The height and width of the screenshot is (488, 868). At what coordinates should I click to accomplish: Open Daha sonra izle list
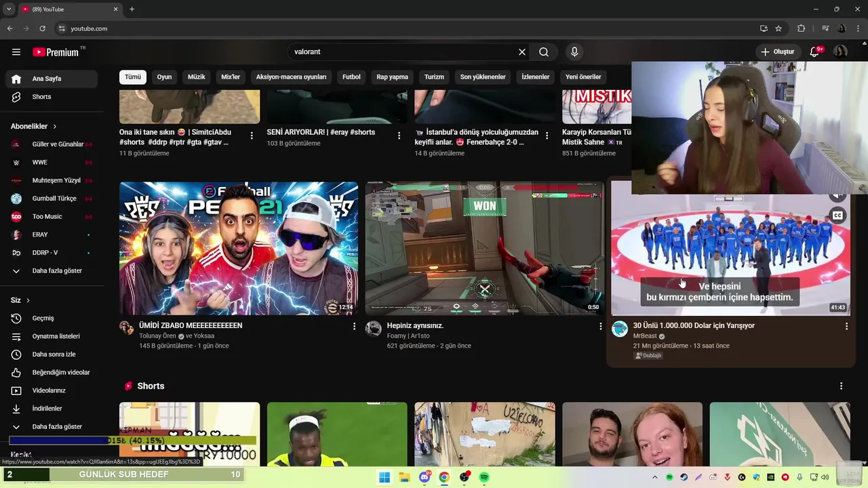pyautogui.click(x=52, y=354)
